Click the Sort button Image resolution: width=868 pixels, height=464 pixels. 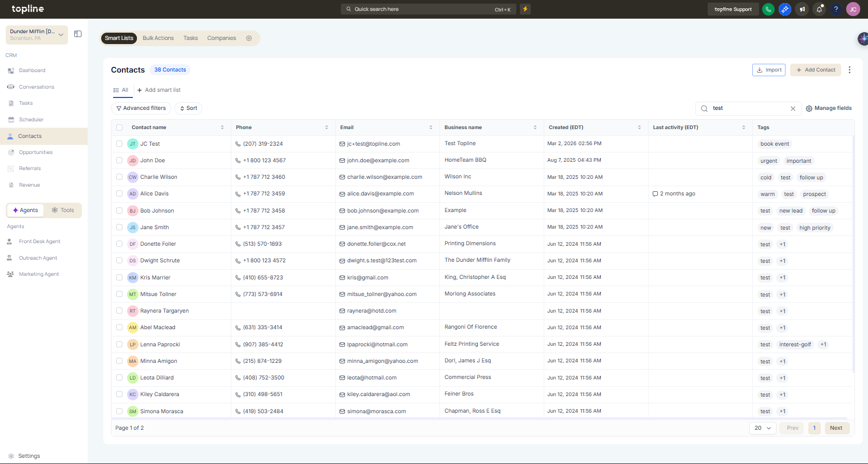coord(188,108)
